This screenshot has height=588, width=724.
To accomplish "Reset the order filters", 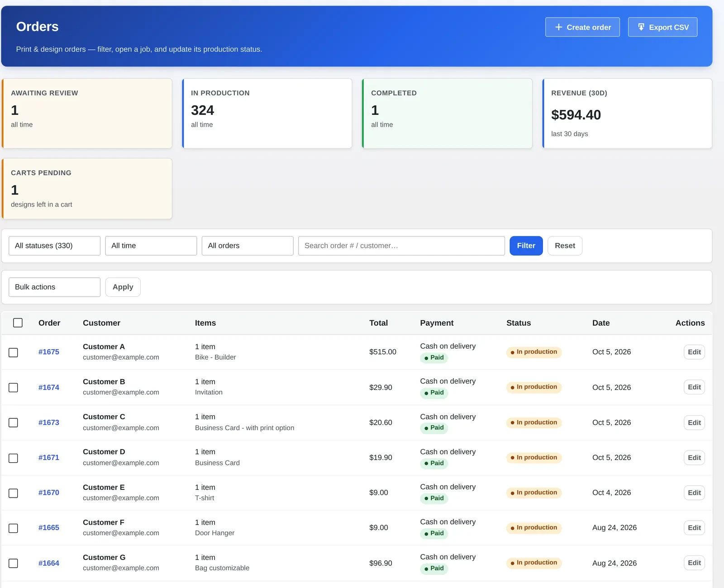I will pos(565,246).
